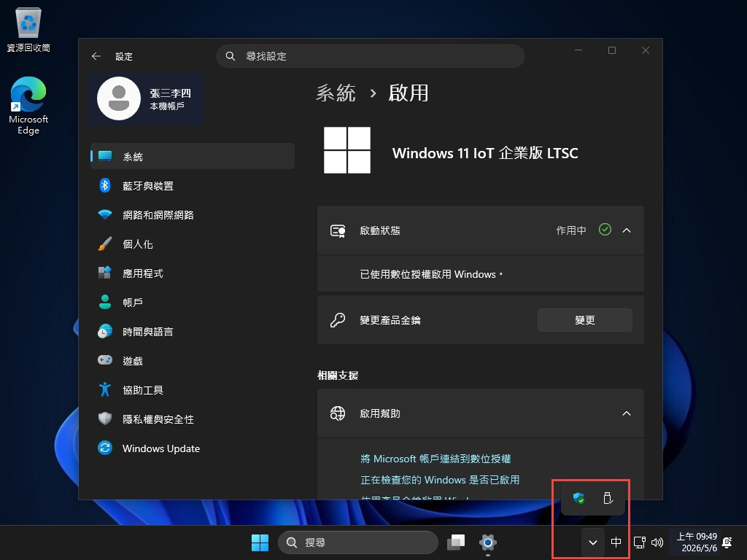
Task: Open the volume speaker tray icon
Action: pyautogui.click(x=657, y=542)
